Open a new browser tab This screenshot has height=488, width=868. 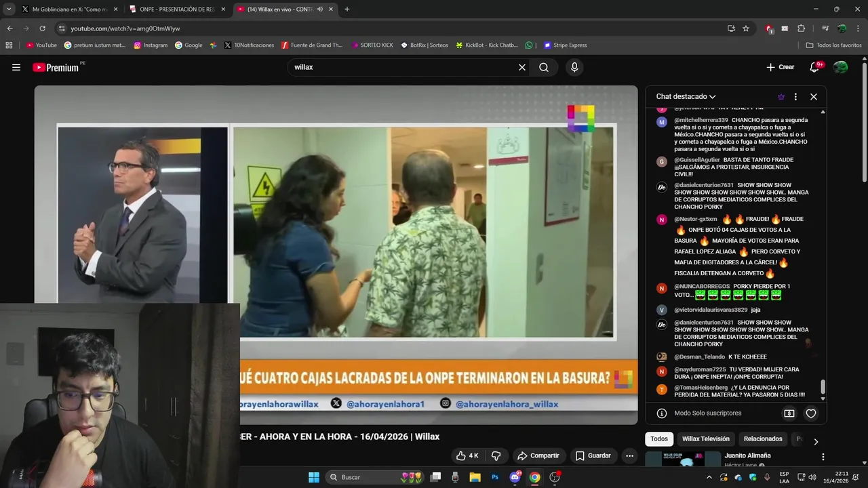click(347, 9)
